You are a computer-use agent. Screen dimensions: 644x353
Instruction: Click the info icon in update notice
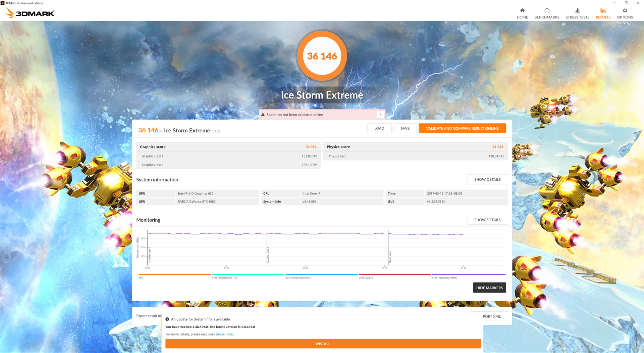click(x=167, y=319)
